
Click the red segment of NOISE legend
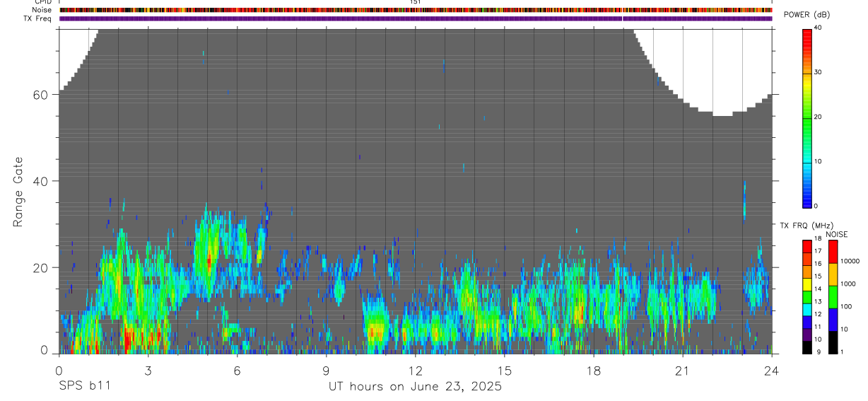(832, 252)
